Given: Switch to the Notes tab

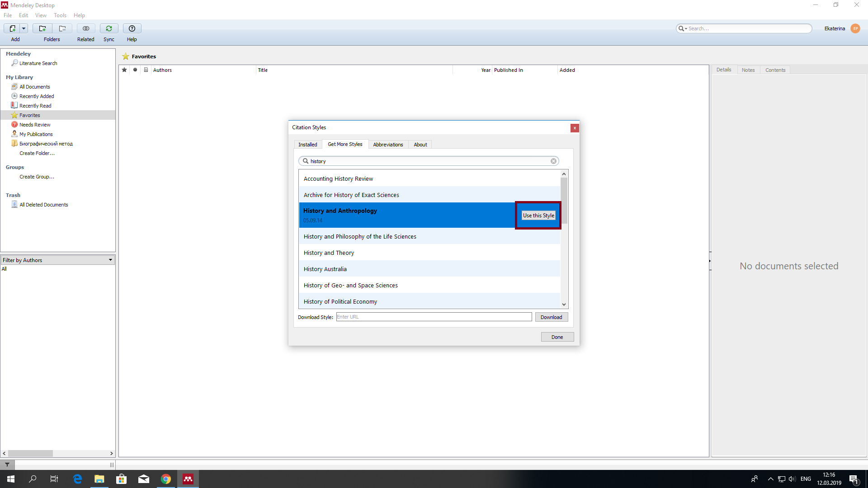Looking at the screenshot, I should click(x=748, y=70).
